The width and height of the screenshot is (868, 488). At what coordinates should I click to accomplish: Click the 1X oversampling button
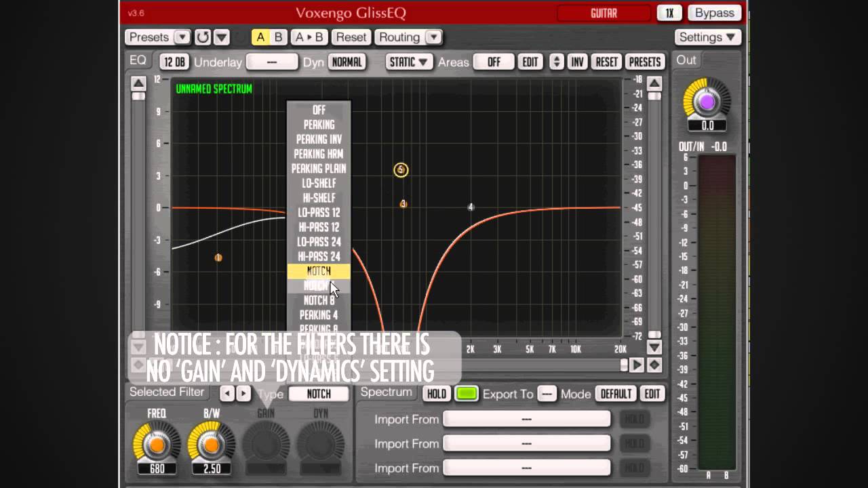click(x=669, y=13)
